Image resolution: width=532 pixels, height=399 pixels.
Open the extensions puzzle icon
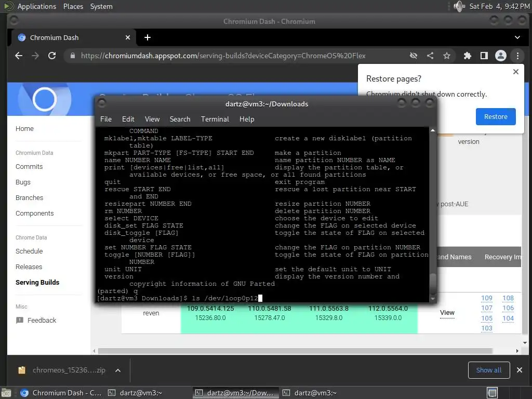[x=468, y=56]
